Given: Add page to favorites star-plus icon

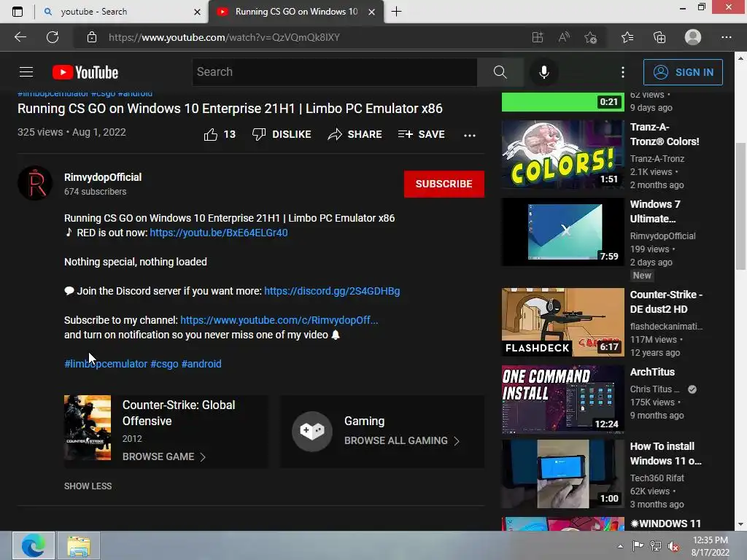Looking at the screenshot, I should [x=591, y=37].
